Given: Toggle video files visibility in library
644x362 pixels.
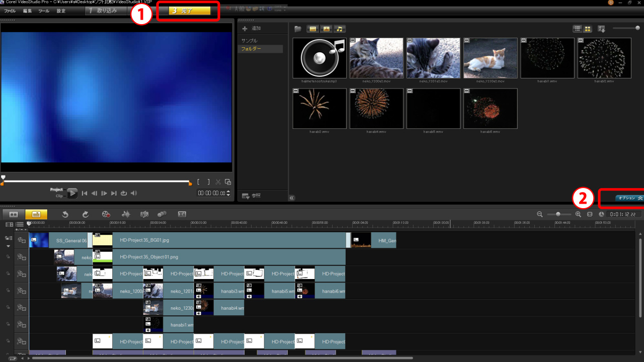Looking at the screenshot, I should pos(313,29).
